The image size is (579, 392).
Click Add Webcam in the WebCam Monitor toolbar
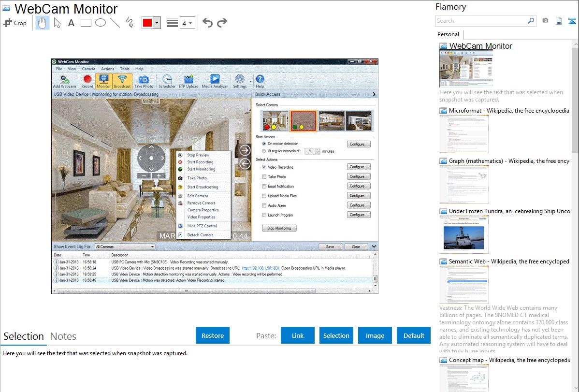[64, 82]
